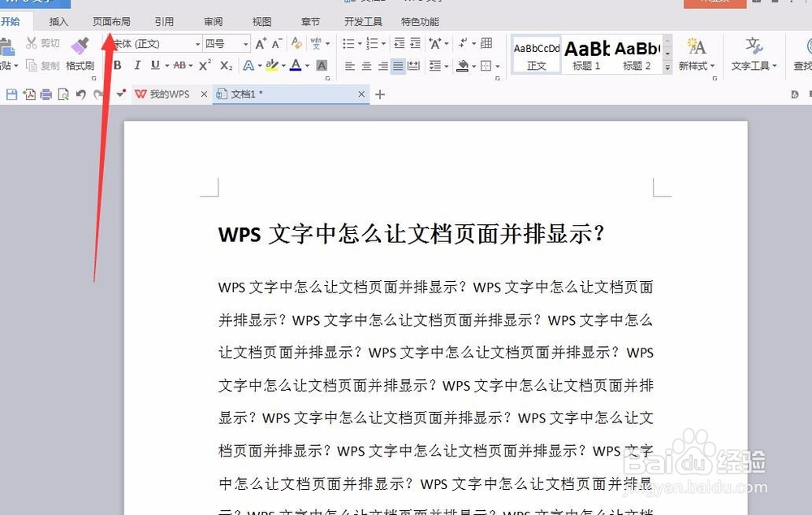Screen dimensions: 812x515
Task: Save document with floppy disk icon
Action: (x=11, y=94)
